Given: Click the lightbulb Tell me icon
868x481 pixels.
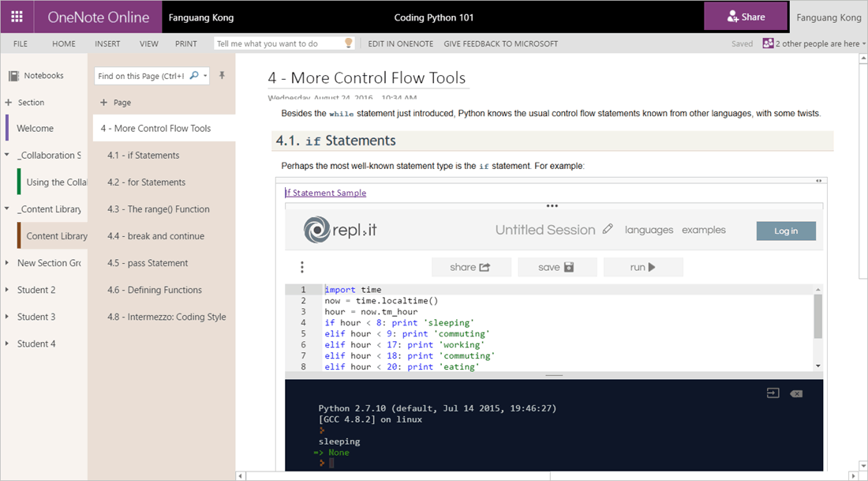Looking at the screenshot, I should [x=349, y=43].
